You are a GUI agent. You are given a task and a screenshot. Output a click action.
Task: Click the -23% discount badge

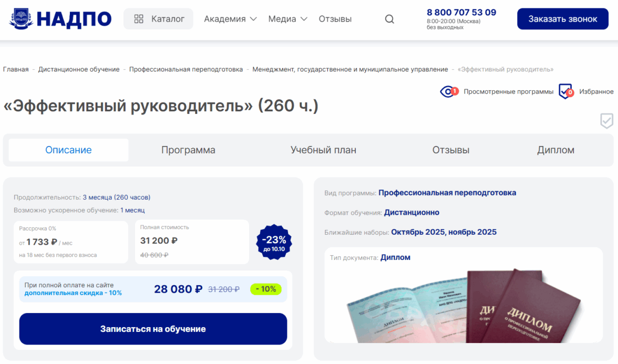tap(274, 242)
